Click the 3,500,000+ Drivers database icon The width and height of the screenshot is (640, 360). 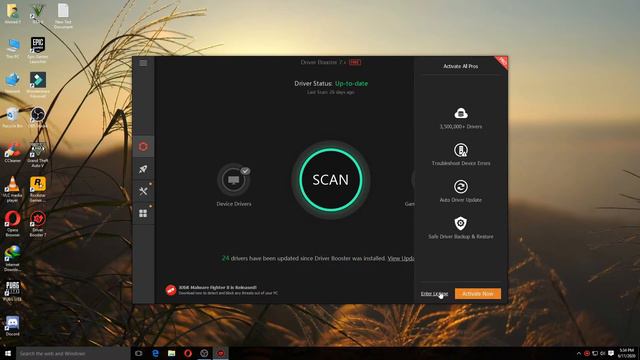pos(461,113)
